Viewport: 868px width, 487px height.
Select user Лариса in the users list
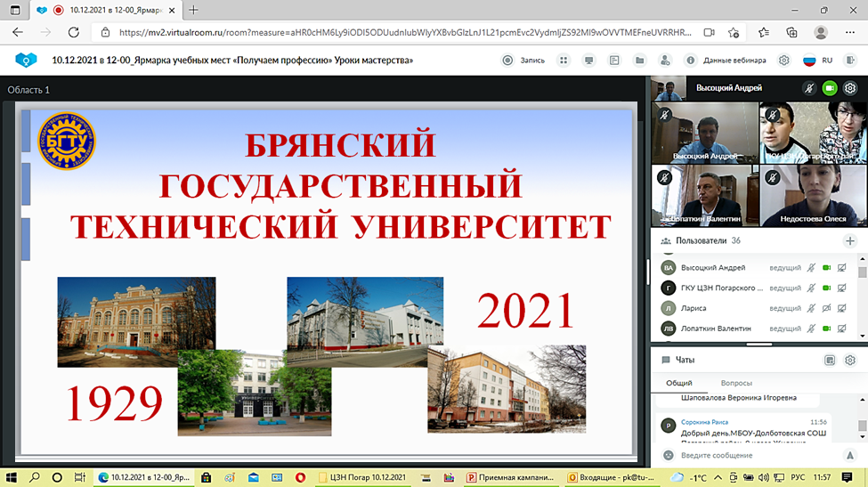(694, 308)
